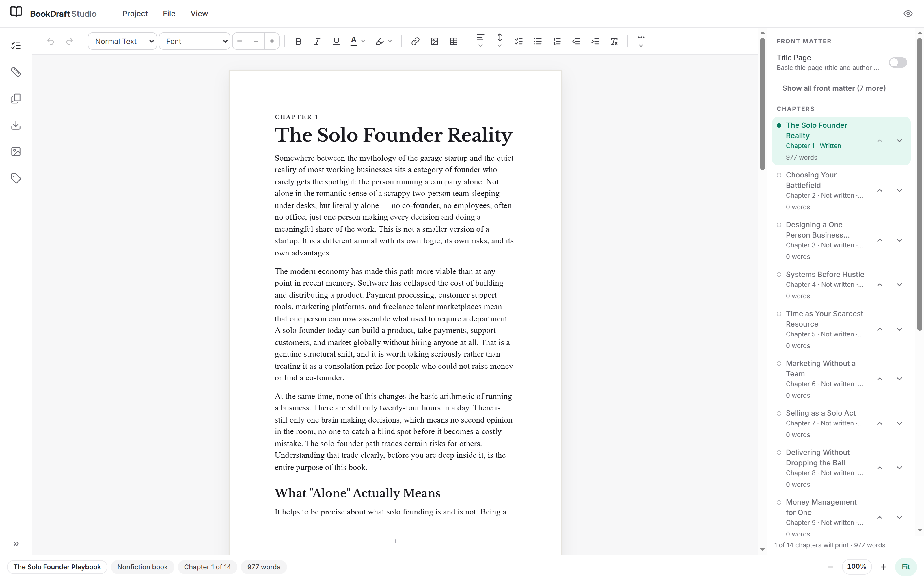Apply italic with the Italic icon
The height and width of the screenshot is (578, 924).
(317, 41)
